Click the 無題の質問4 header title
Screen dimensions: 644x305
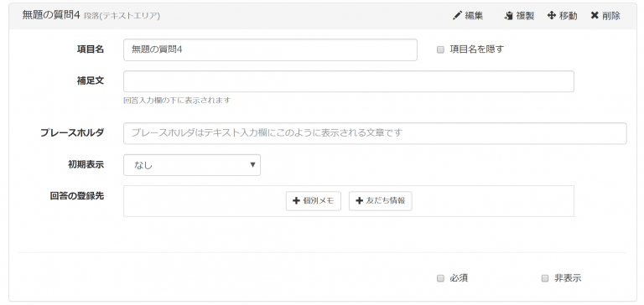click(50, 16)
